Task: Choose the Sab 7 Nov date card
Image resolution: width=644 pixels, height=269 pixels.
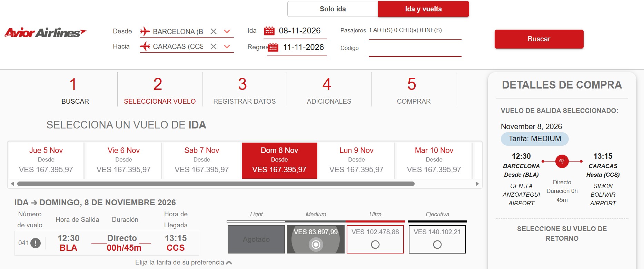Action: pyautogui.click(x=202, y=161)
